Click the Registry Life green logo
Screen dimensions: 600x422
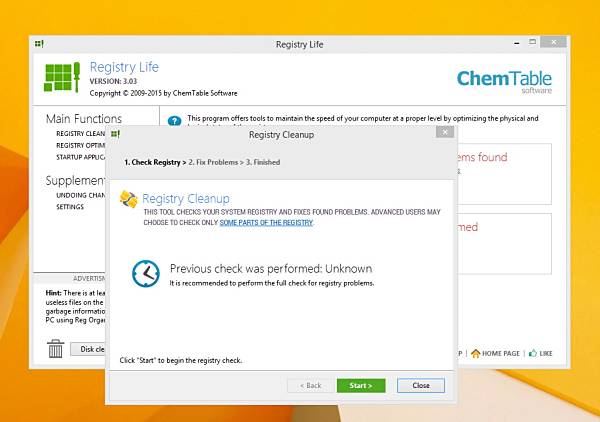click(x=62, y=77)
